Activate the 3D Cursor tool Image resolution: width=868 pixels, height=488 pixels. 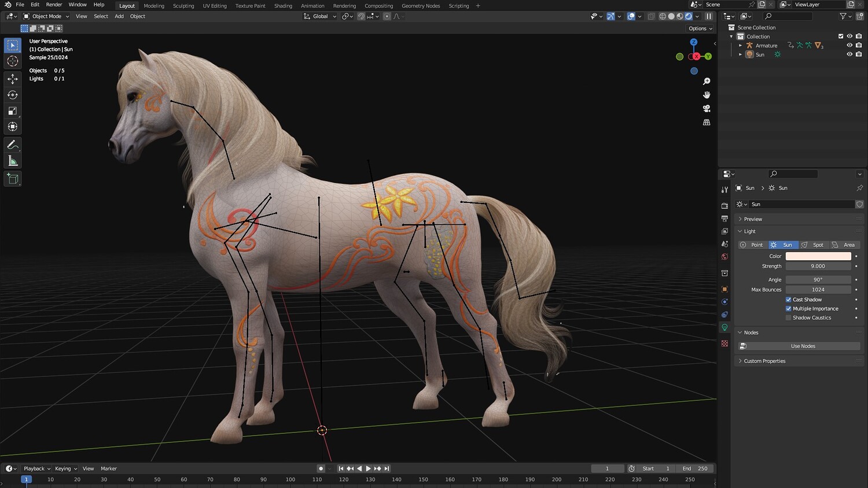pos(13,61)
